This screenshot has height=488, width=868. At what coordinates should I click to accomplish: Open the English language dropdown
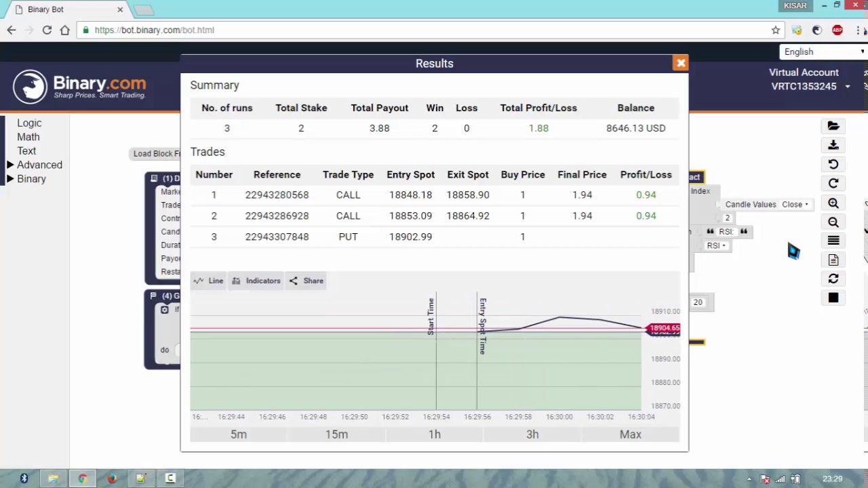[x=824, y=52]
